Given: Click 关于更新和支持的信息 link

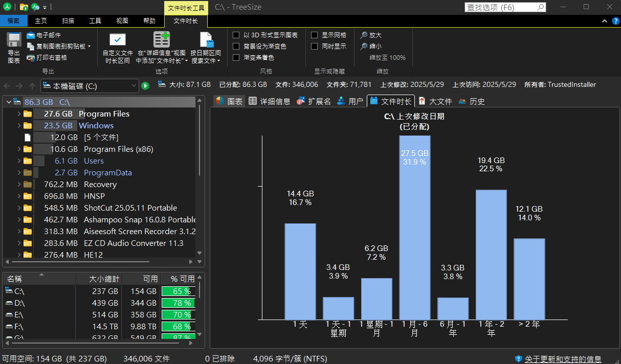Looking at the screenshot, I should tap(563, 359).
